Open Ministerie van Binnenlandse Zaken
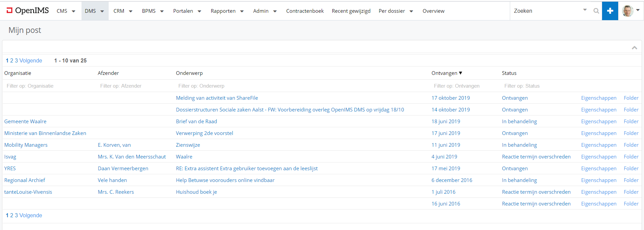644x230 pixels. [x=45, y=133]
